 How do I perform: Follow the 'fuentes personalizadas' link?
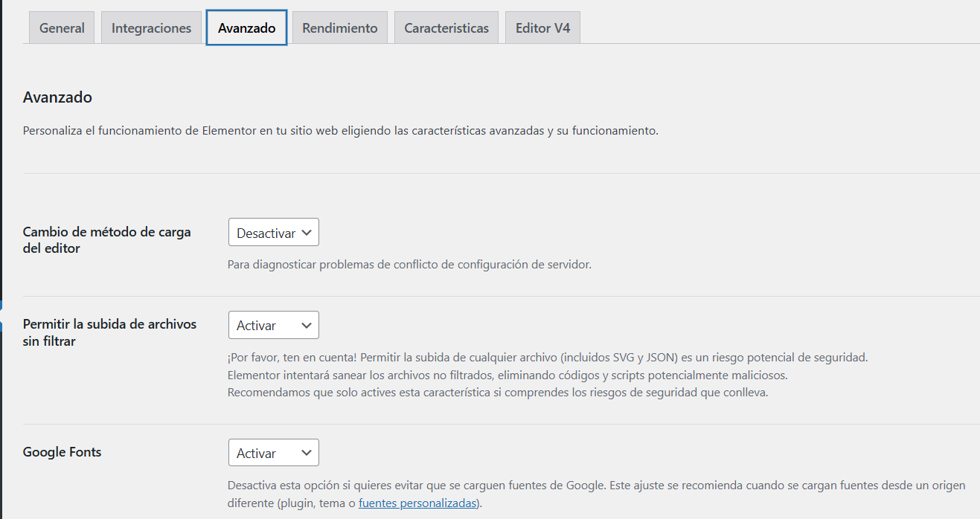pos(417,503)
